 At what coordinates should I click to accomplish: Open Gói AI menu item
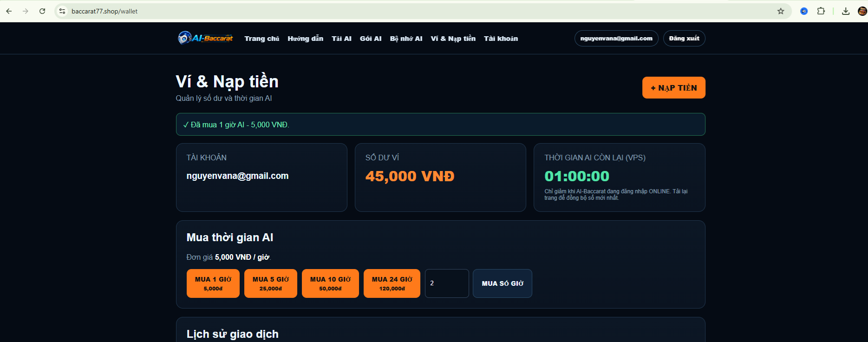pyautogui.click(x=371, y=39)
